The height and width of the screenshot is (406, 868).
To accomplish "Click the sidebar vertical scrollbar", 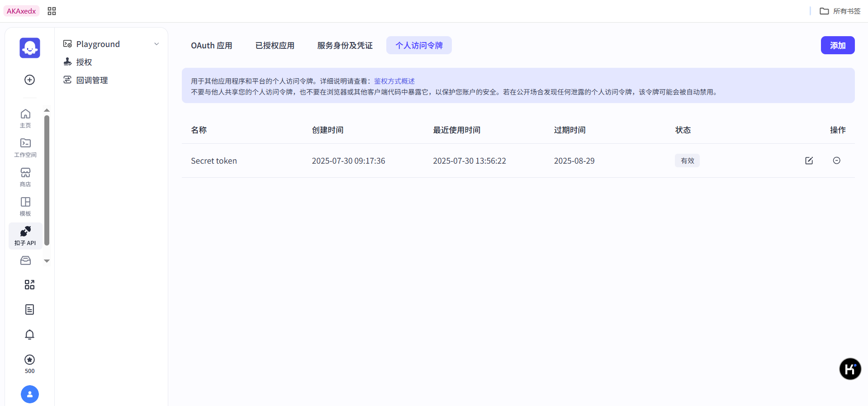I will tap(47, 181).
